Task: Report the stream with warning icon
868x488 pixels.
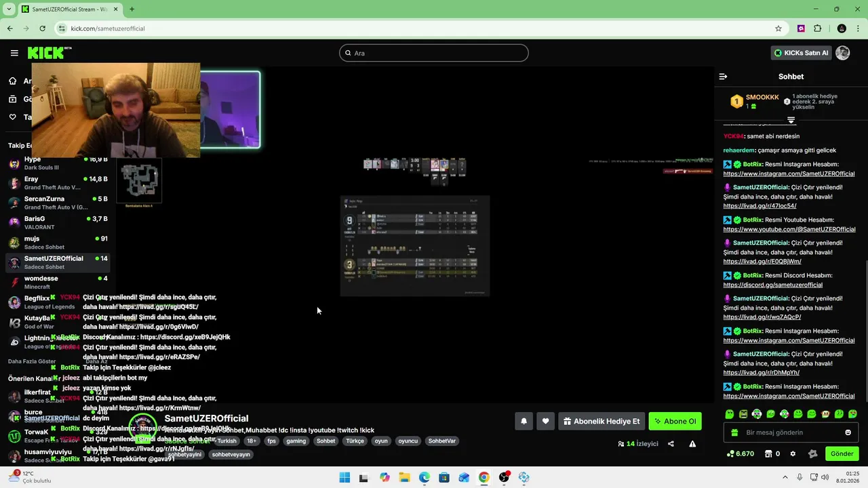Action: (x=692, y=444)
